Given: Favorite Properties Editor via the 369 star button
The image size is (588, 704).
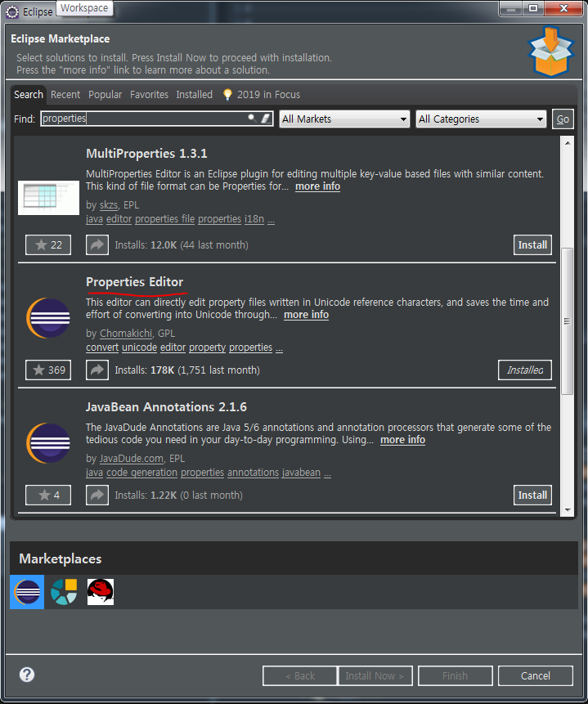Looking at the screenshot, I should click(48, 370).
